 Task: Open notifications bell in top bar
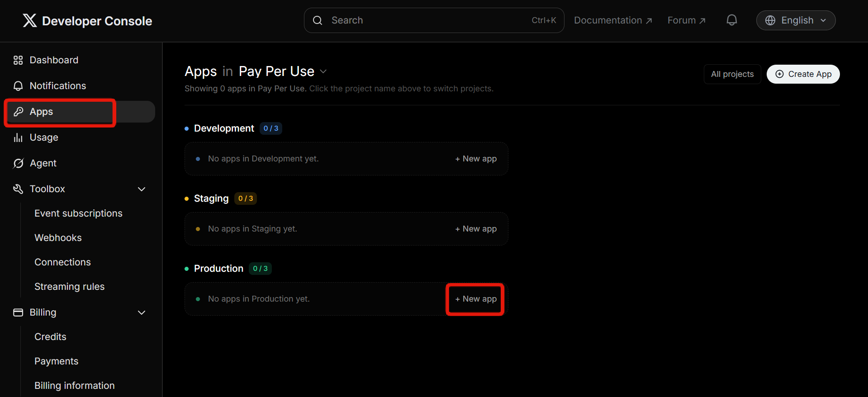(x=731, y=20)
